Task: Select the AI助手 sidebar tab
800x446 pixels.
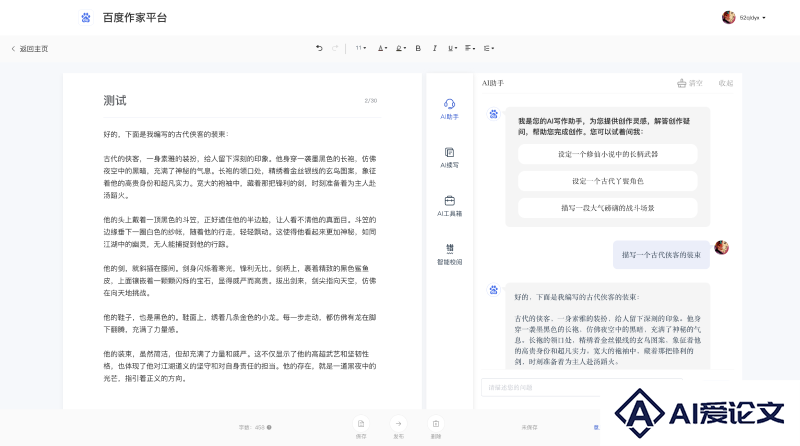Action: tap(449, 109)
